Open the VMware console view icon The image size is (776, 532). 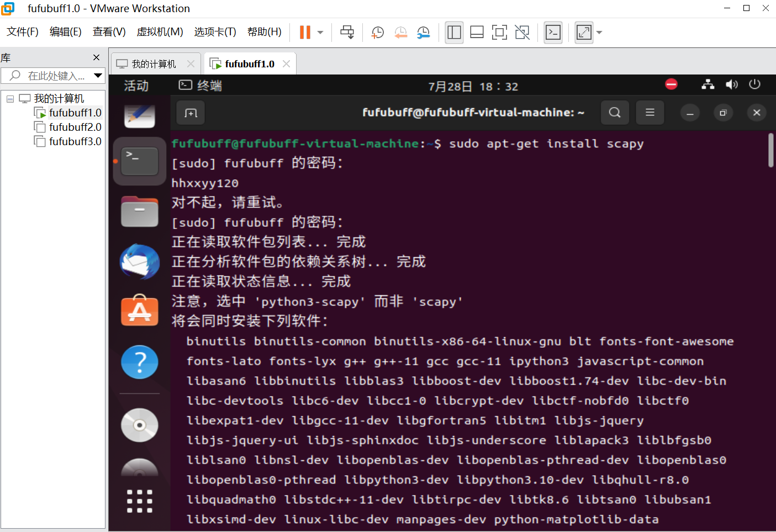[553, 33]
